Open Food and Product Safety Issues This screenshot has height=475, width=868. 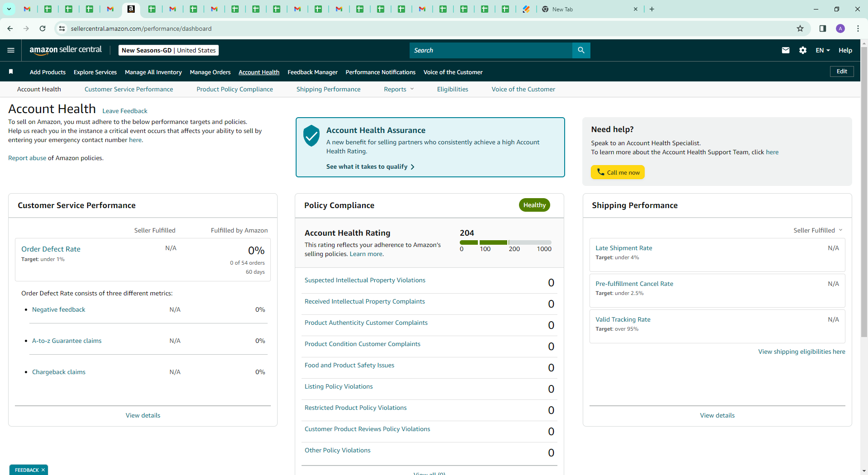(349, 365)
